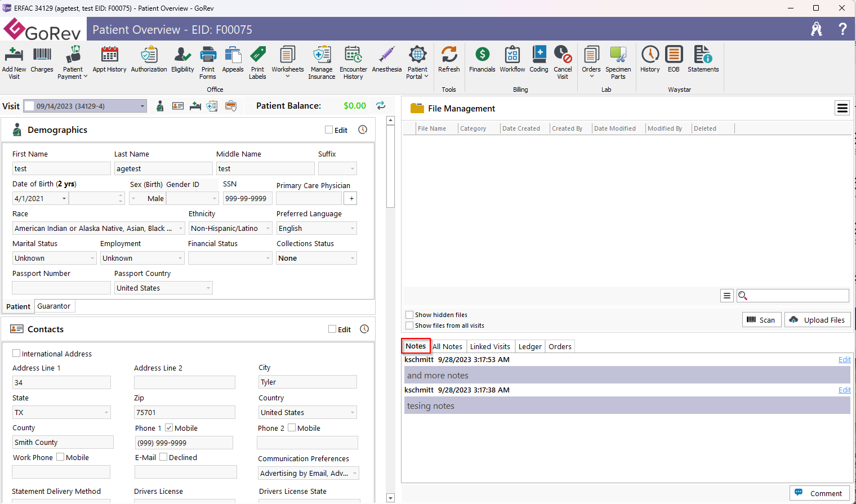856x504 pixels.
Task: Toggle the Phone 1 Mobile checkbox
Action: [x=169, y=427]
